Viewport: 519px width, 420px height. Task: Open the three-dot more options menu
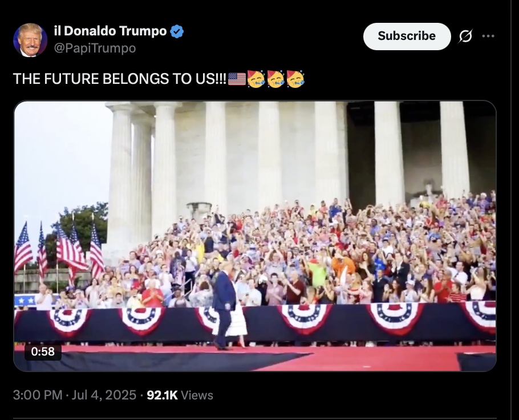click(x=488, y=36)
